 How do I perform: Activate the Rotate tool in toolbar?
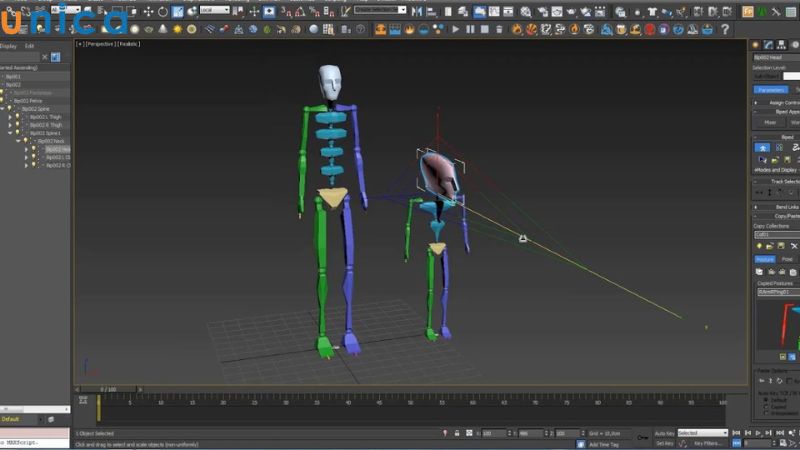(x=163, y=11)
